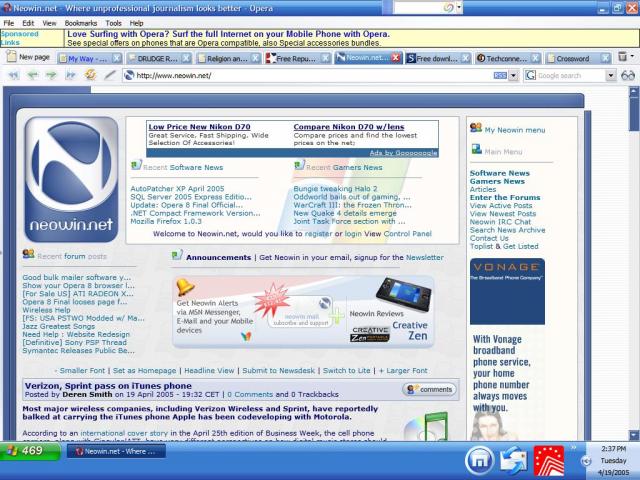Viewport: 640px width, 480px height.
Task: Click the glasses view icon
Action: (x=628, y=76)
